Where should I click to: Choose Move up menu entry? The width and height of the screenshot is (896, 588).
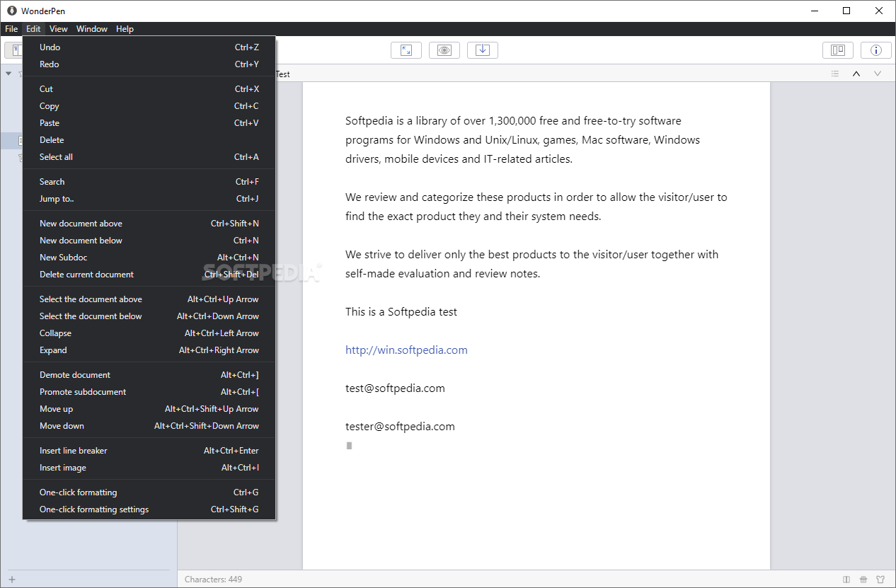[x=149, y=409]
